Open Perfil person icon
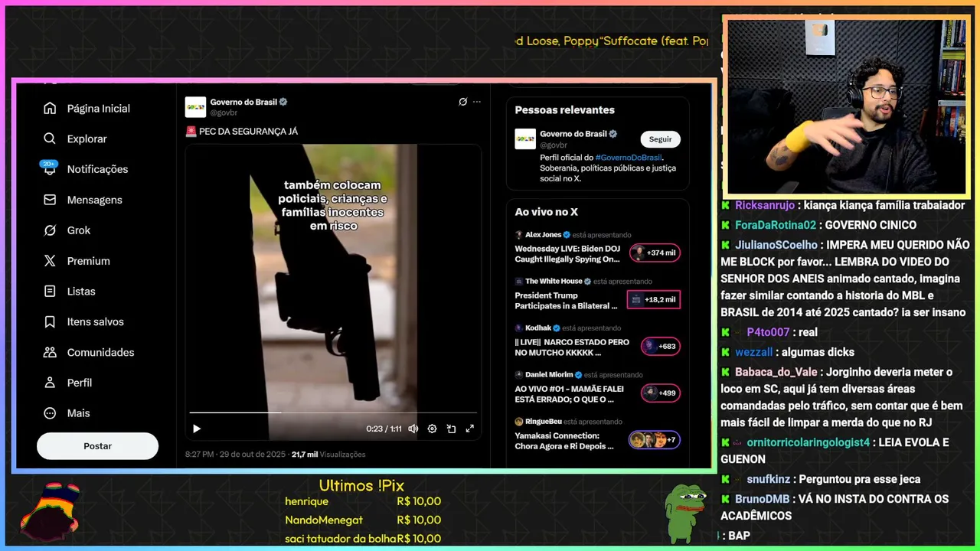This screenshot has height=551, width=980. pos(50,383)
